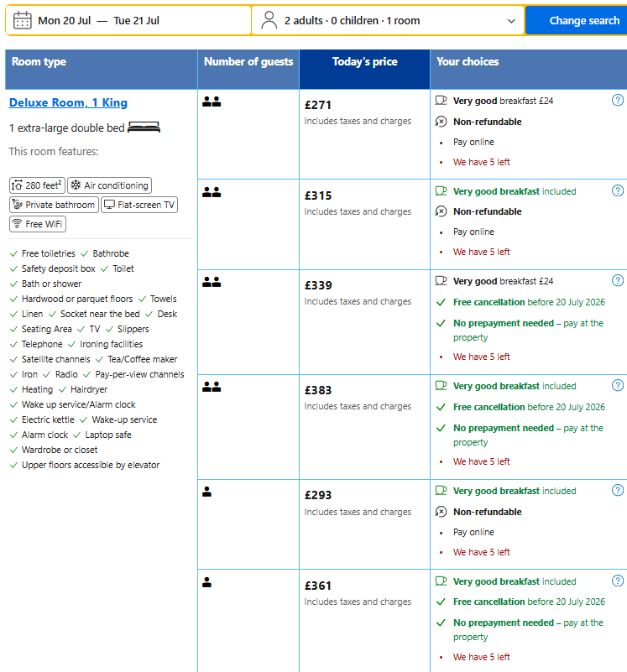Click the single-guest icon in the £293 row
The image size is (627, 672).
pos(206,492)
